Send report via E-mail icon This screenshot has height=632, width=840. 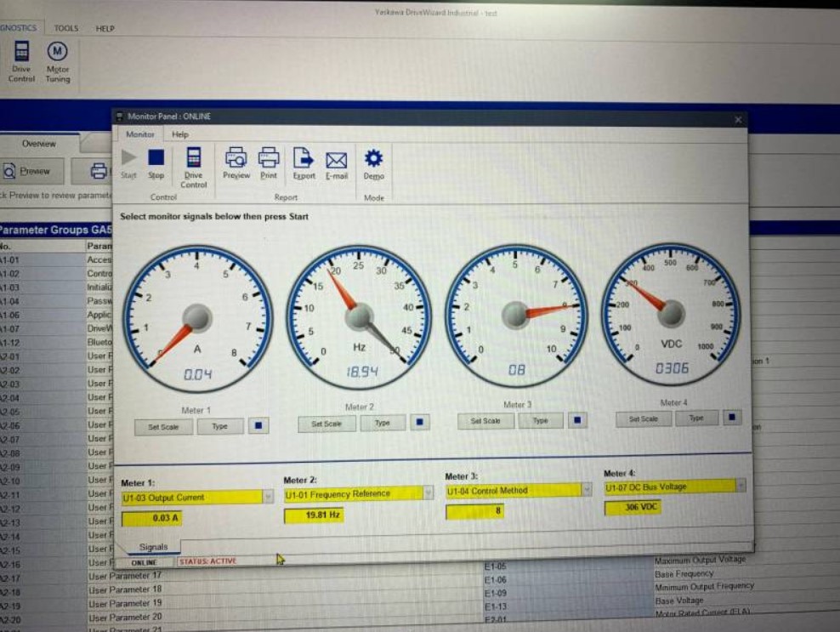(x=337, y=161)
